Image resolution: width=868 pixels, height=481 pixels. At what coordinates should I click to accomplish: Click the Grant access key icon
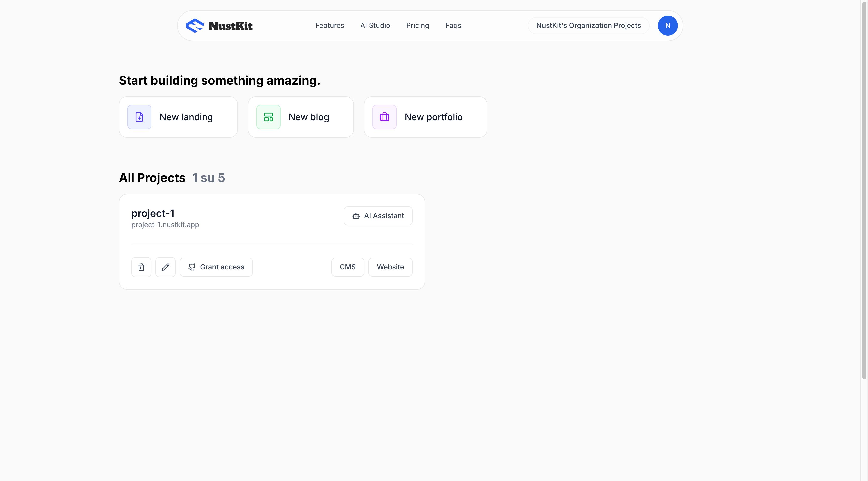coord(192,267)
